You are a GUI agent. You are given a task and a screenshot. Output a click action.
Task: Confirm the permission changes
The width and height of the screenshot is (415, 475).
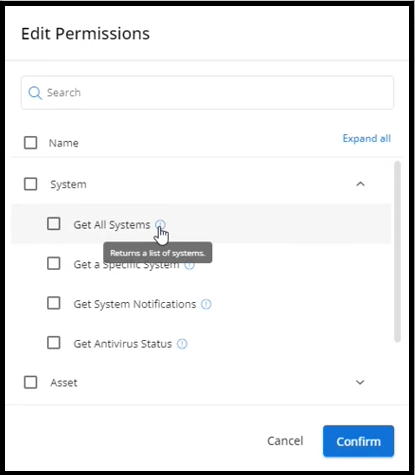tap(358, 441)
